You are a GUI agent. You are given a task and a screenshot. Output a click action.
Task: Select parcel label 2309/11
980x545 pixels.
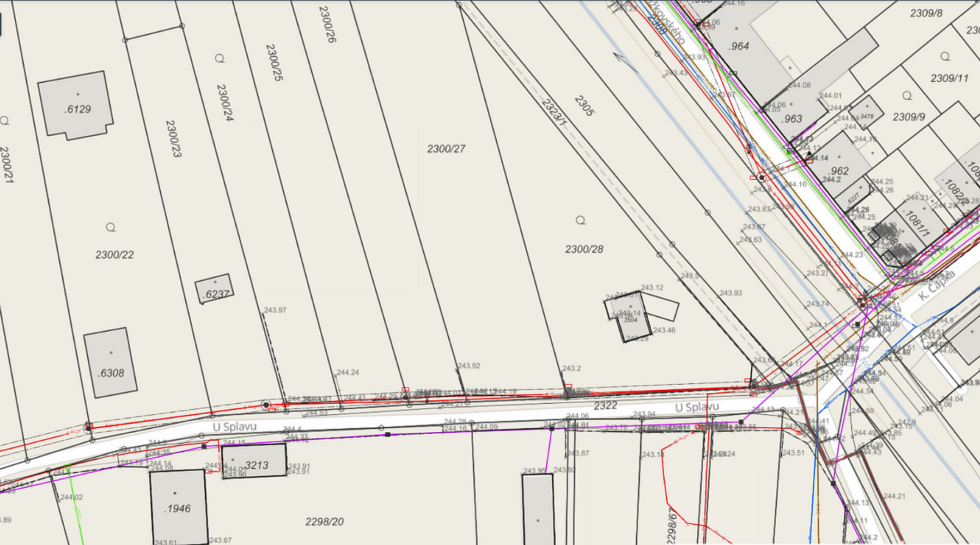tap(949, 78)
